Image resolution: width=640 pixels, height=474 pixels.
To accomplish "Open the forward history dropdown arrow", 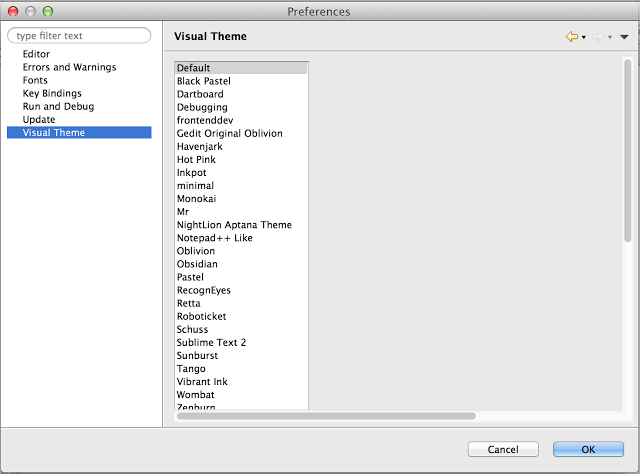I will click(610, 37).
